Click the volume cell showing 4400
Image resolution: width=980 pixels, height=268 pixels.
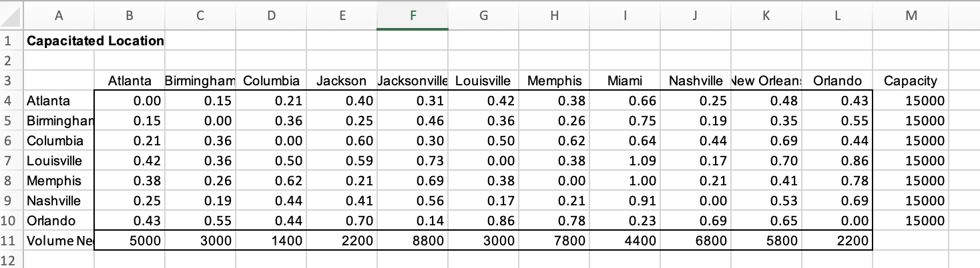click(x=625, y=241)
